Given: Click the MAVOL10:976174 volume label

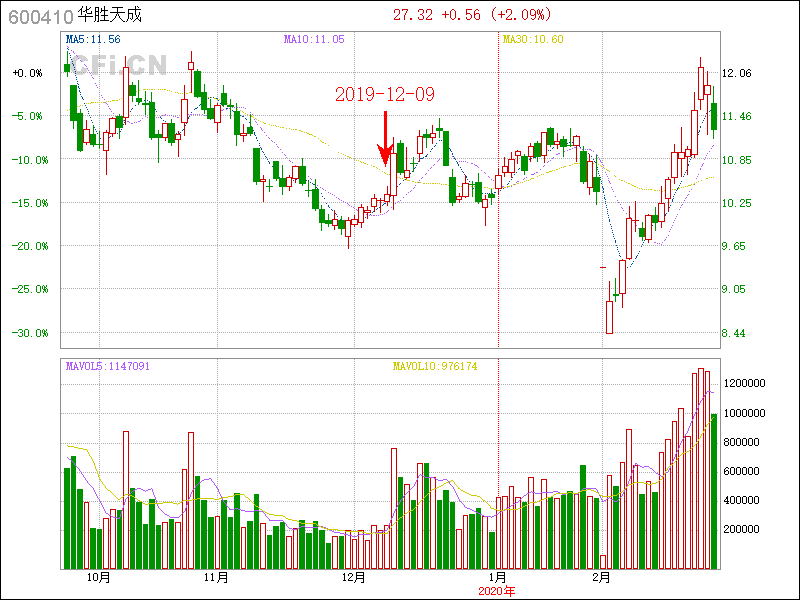Looking at the screenshot, I should pos(434,367).
